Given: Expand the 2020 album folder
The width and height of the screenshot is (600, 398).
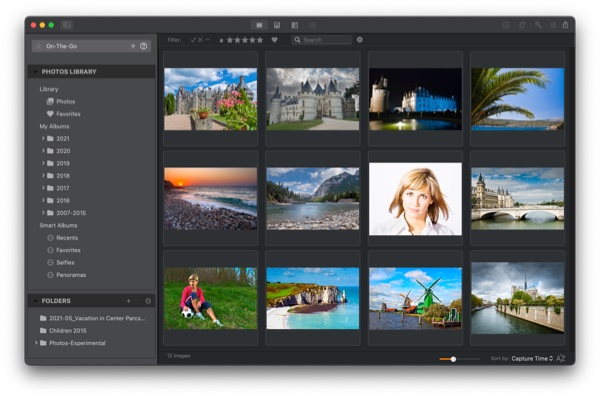Looking at the screenshot, I should pos(43,151).
